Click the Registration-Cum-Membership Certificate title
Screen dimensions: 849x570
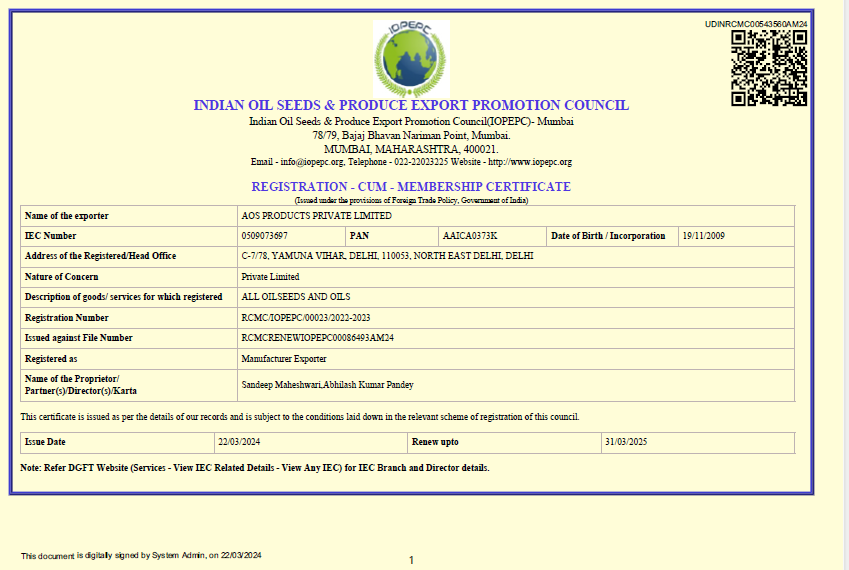pyautogui.click(x=411, y=187)
